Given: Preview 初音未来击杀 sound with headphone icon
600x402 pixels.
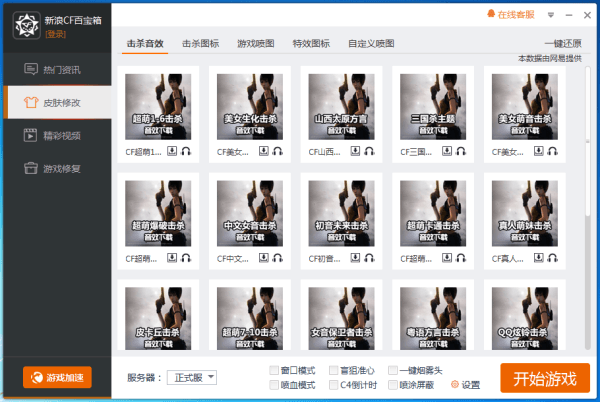Looking at the screenshot, I should coord(370,258).
